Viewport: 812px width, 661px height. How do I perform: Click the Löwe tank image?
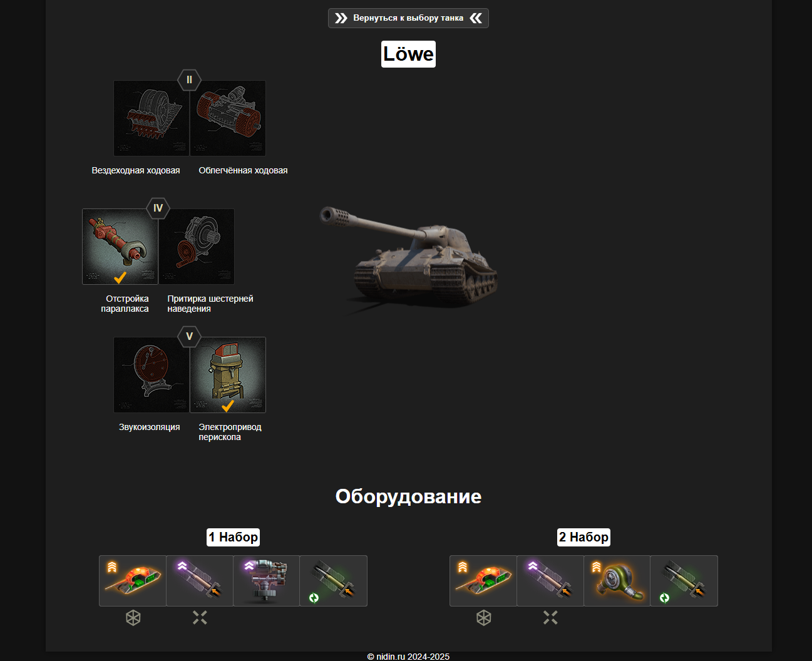click(x=409, y=258)
